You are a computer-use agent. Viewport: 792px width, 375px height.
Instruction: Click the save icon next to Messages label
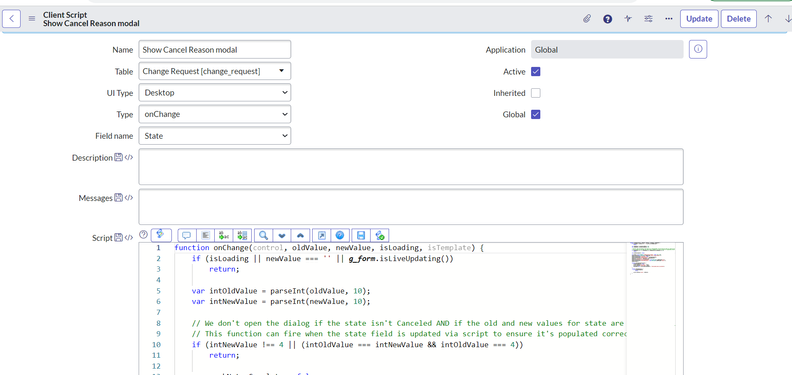[x=118, y=198]
